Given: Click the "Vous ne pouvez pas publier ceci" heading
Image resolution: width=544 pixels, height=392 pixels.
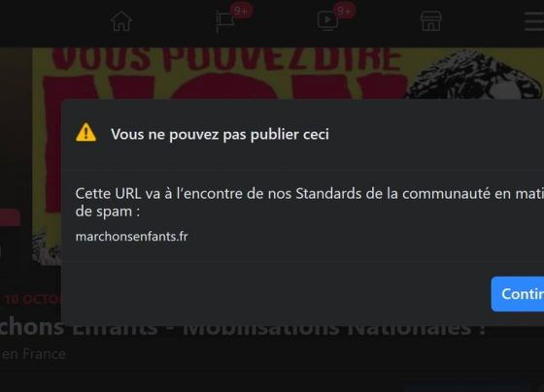Looking at the screenshot, I should point(220,134).
